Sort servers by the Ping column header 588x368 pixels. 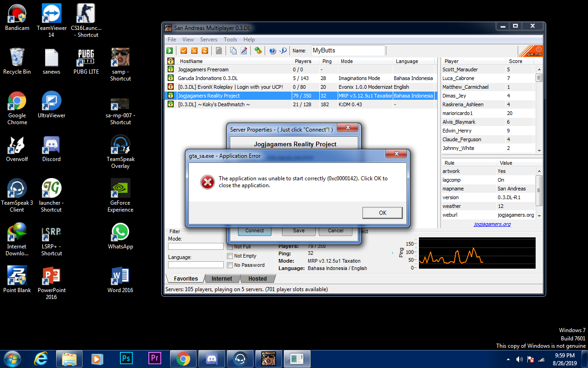point(328,61)
